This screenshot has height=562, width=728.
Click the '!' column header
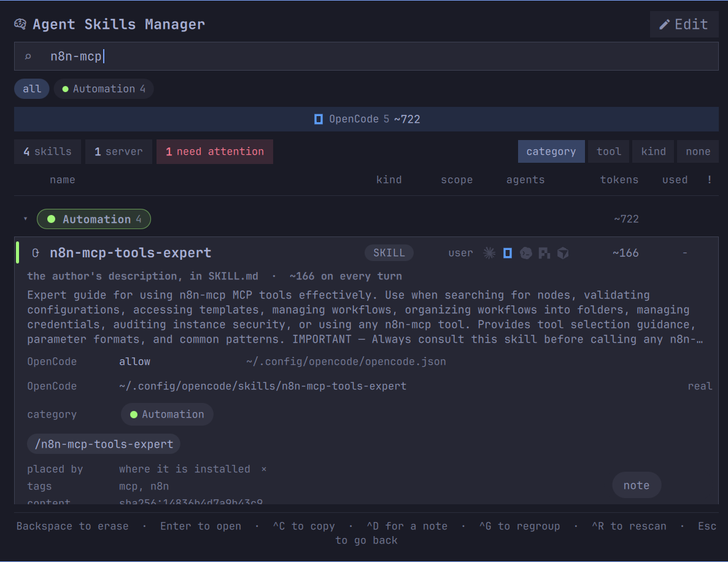coord(710,179)
